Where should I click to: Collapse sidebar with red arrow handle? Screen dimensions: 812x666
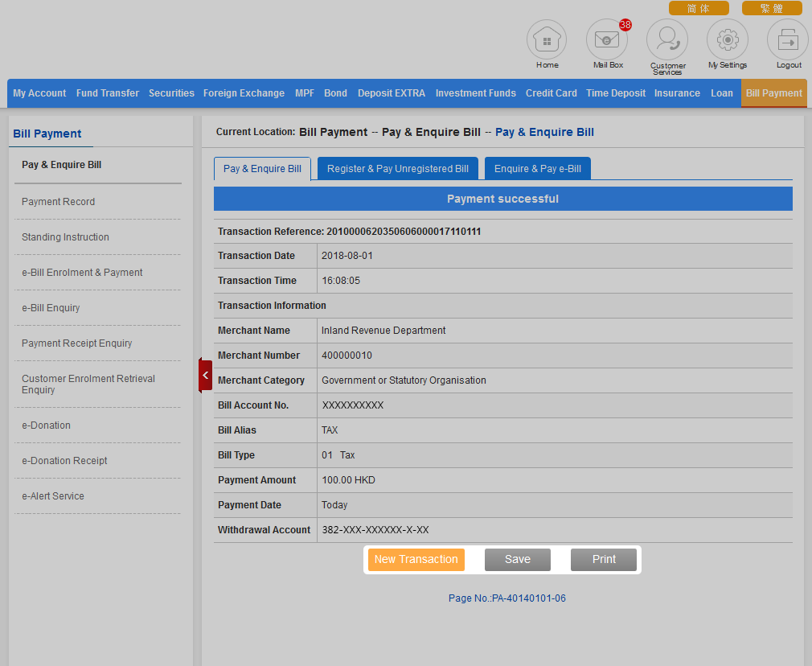(x=205, y=375)
